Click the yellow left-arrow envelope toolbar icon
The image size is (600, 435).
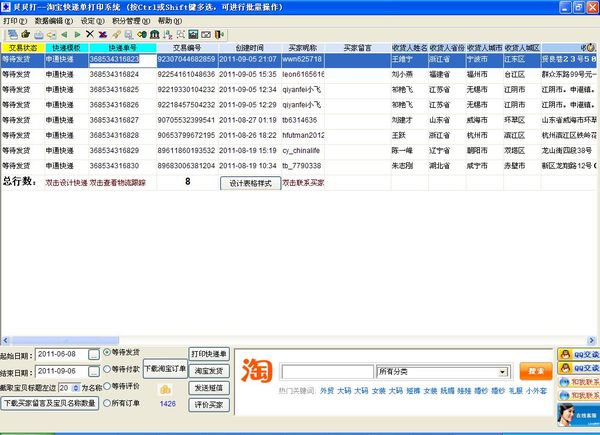51,35
